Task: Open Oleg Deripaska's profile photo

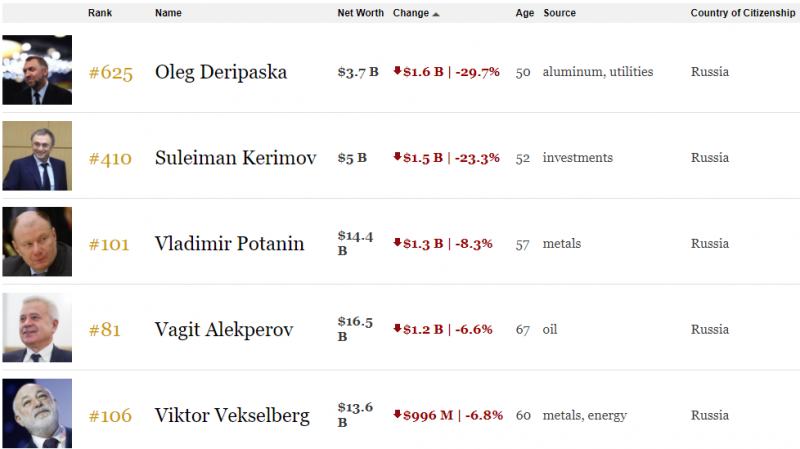Action: pyautogui.click(x=37, y=70)
